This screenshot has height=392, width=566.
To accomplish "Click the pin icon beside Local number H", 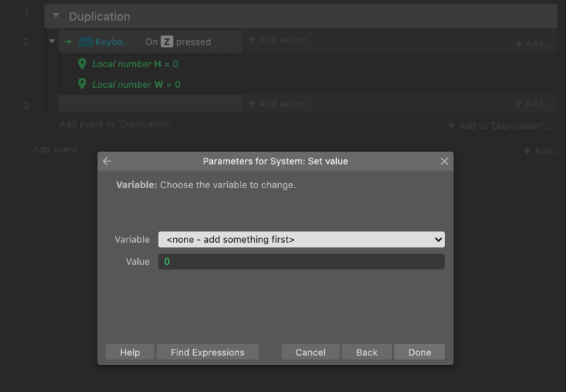I will [x=82, y=64].
